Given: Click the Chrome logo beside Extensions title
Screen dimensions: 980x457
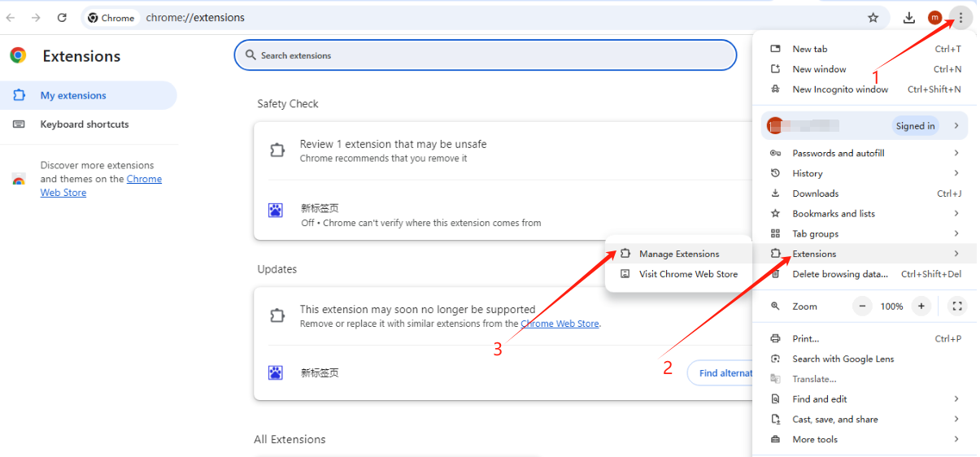Looking at the screenshot, I should pyautogui.click(x=18, y=55).
